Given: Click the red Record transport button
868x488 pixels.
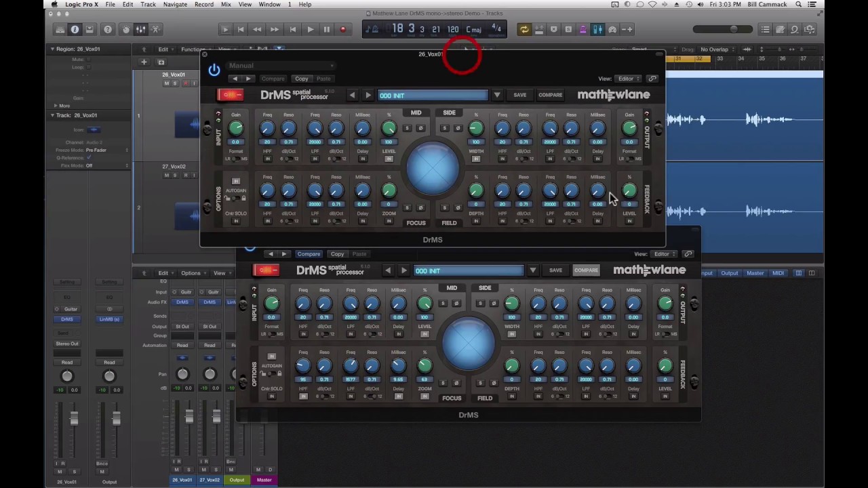Looking at the screenshot, I should (x=343, y=30).
